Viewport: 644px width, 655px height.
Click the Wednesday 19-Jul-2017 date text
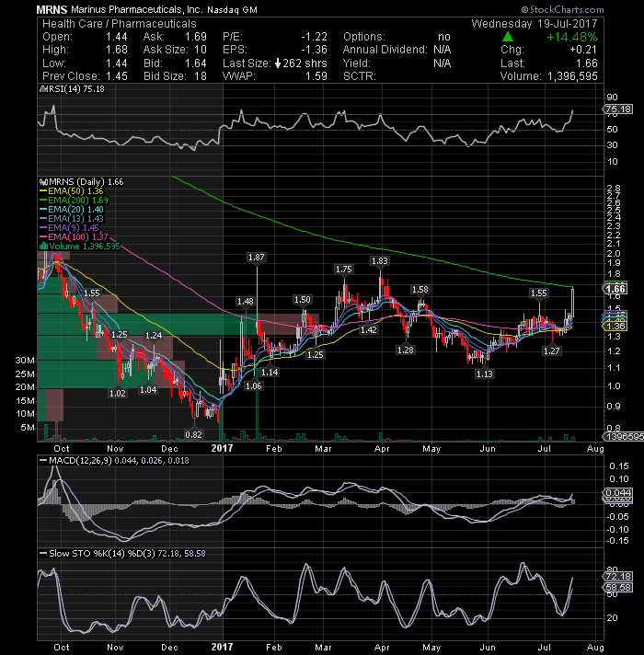click(535, 23)
